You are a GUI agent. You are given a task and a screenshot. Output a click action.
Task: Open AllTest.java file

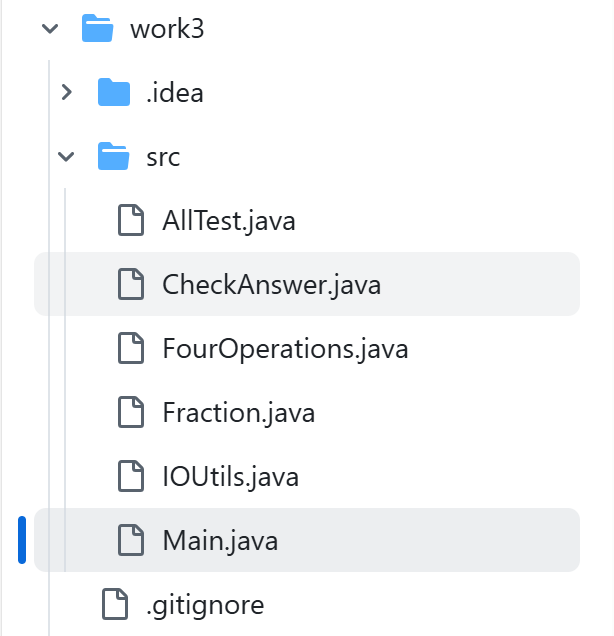228,220
